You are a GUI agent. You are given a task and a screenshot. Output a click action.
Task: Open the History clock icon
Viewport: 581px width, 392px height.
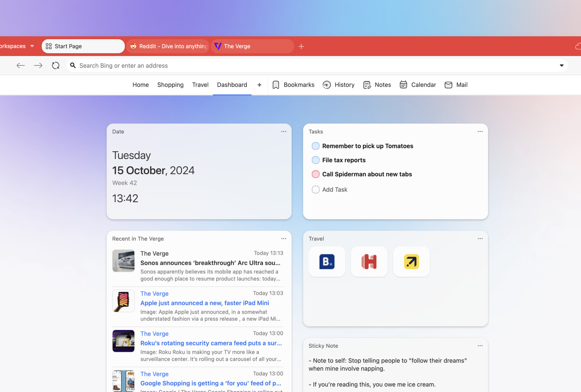tap(327, 85)
